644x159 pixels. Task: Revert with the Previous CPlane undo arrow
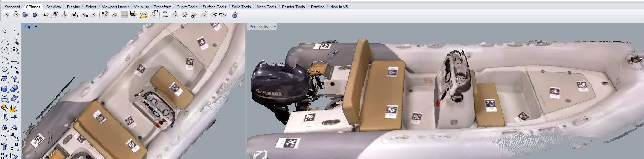coord(105,14)
